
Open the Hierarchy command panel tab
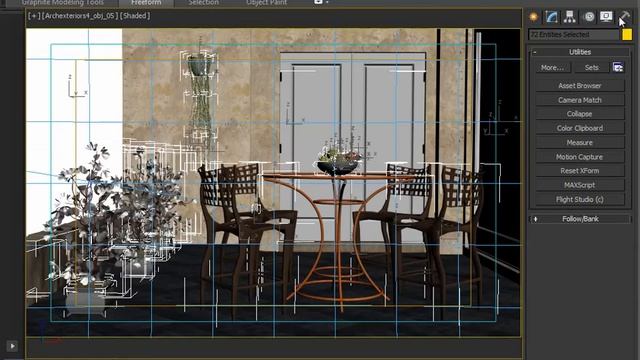570,17
